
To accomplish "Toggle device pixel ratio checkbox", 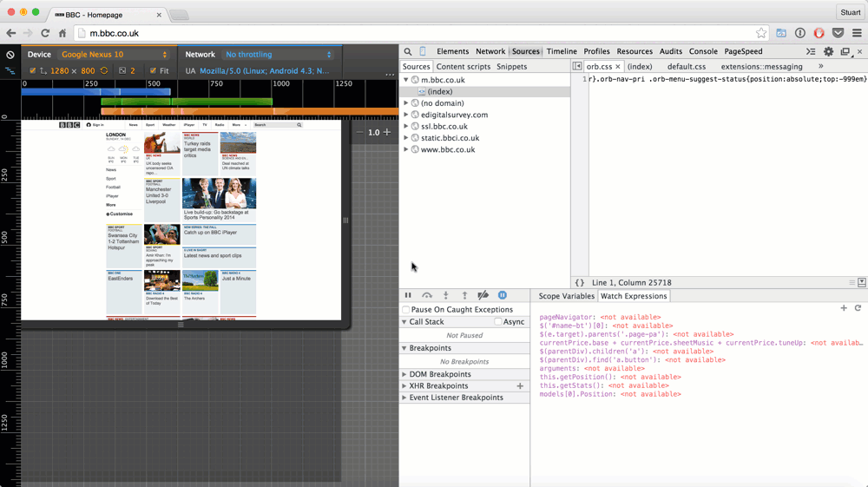I will [122, 70].
